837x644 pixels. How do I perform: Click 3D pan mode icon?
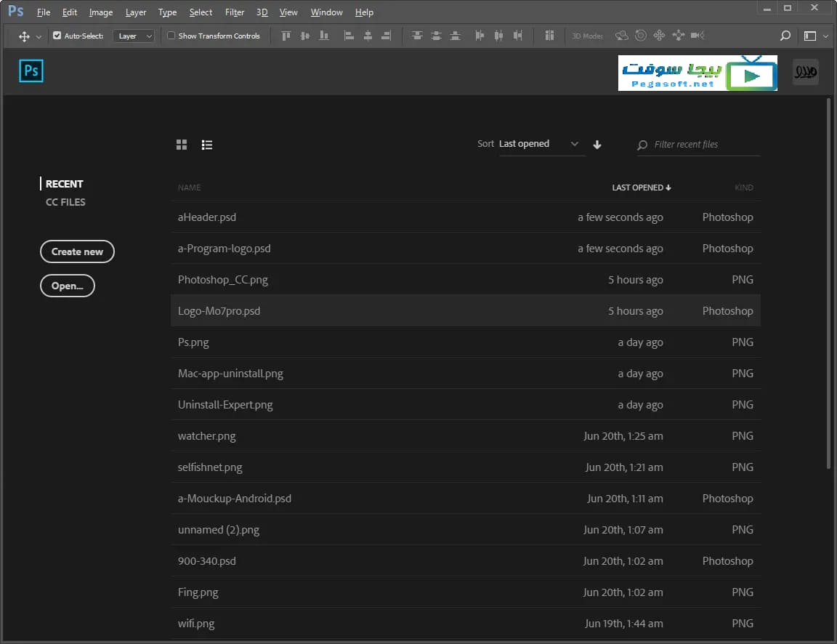click(659, 36)
